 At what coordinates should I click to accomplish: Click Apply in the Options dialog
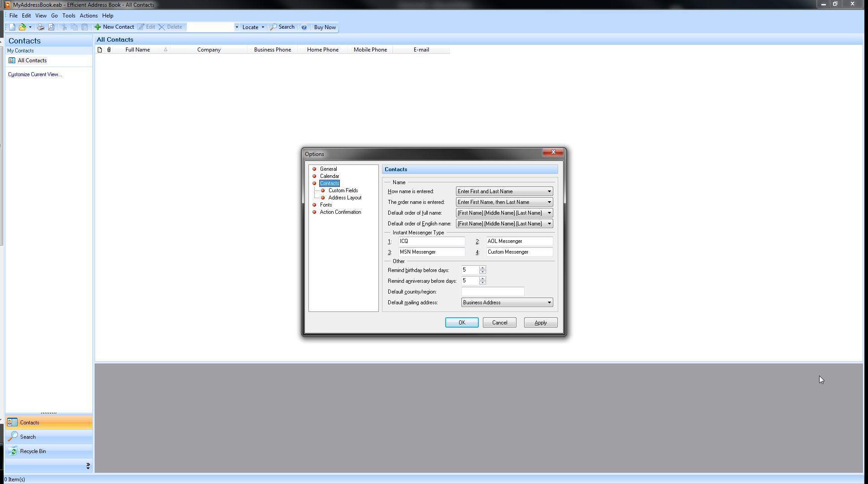pos(541,323)
